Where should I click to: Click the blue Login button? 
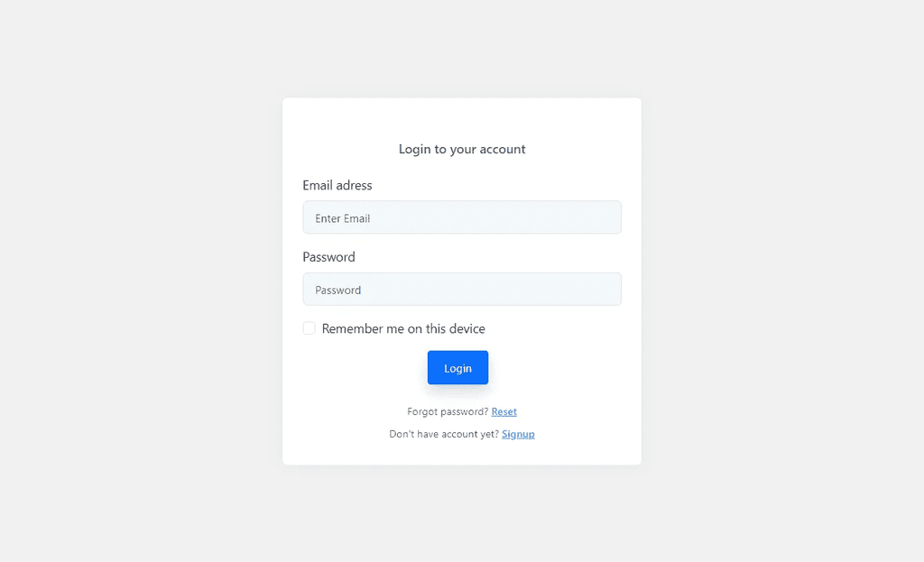[x=457, y=367]
